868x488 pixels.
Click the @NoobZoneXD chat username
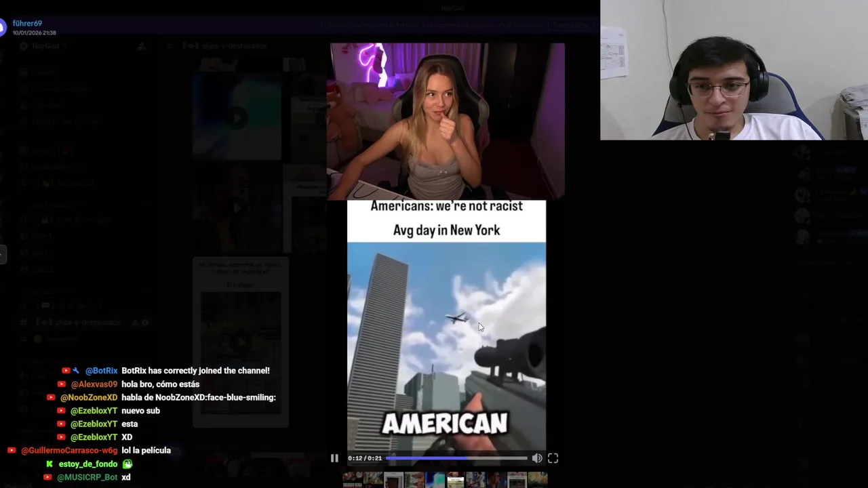89,397
